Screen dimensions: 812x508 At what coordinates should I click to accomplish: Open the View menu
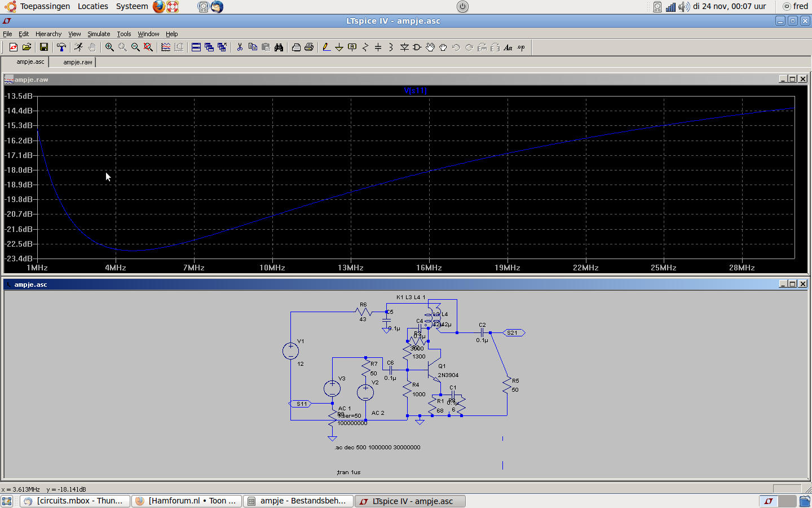[74, 34]
